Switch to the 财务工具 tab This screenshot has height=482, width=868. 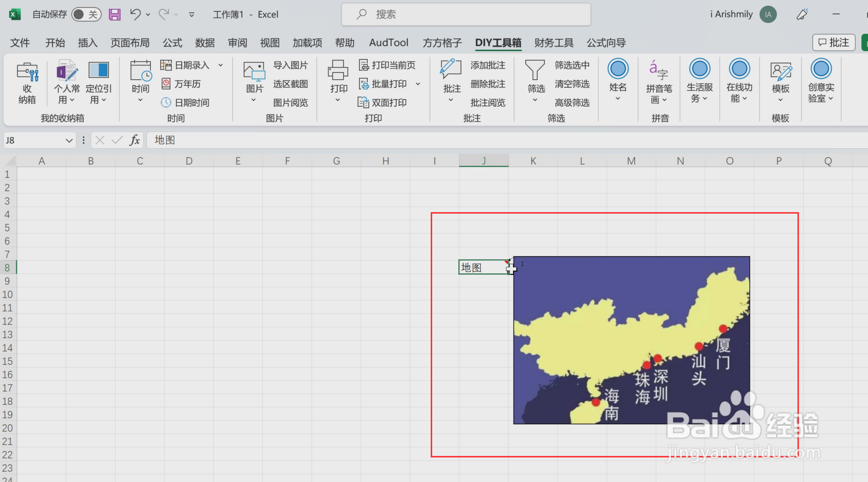(554, 43)
